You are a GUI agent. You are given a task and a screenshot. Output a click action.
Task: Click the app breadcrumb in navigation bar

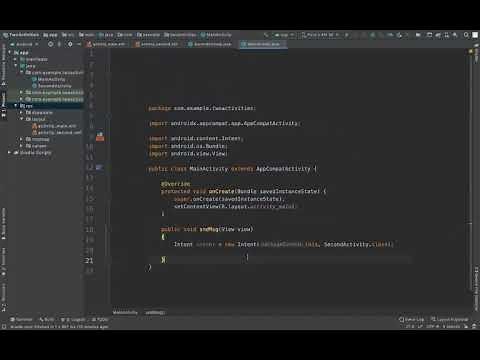pyautogui.click(x=51, y=35)
